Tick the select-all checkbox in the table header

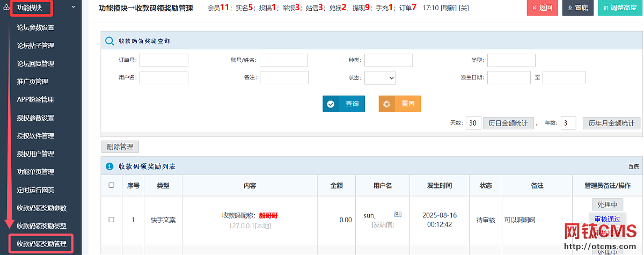point(112,185)
